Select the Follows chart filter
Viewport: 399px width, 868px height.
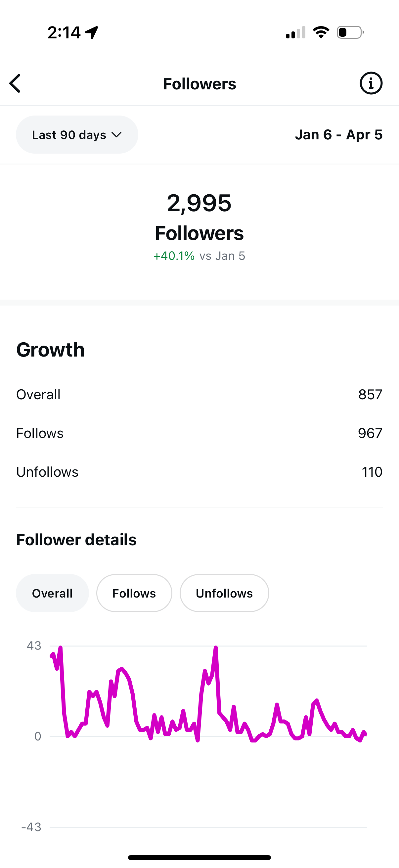(x=134, y=593)
